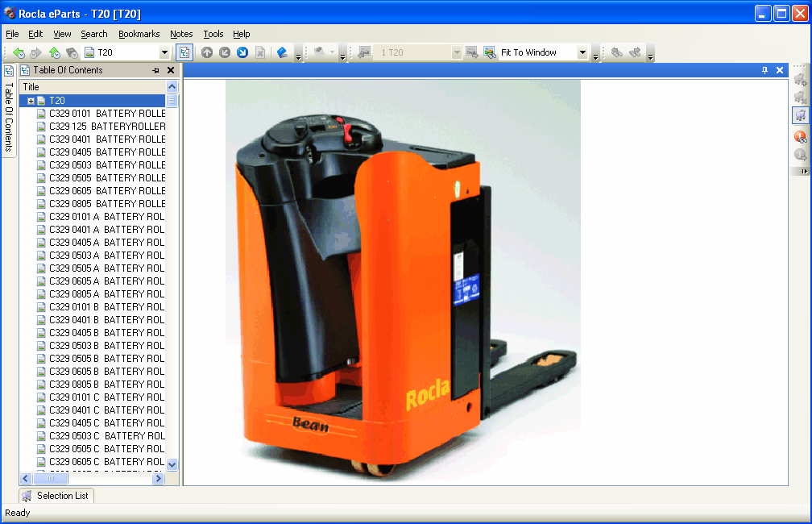Image resolution: width=812 pixels, height=524 pixels.
Task: Go back with green history arrow
Action: tap(19, 52)
